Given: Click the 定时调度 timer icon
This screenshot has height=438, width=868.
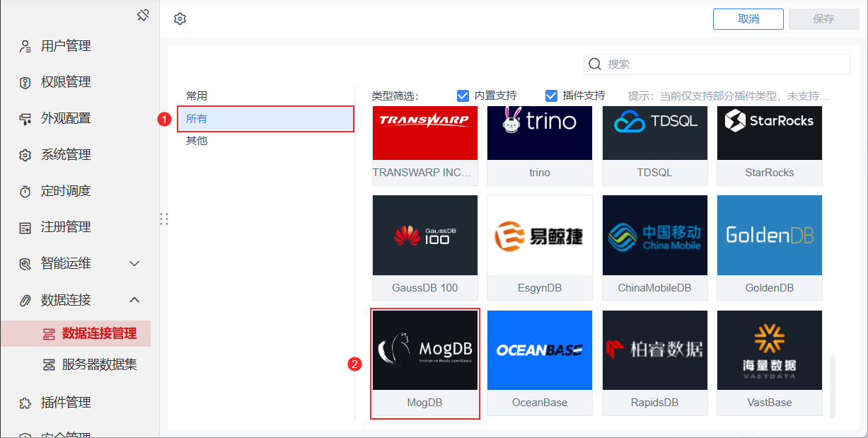Looking at the screenshot, I should (25, 191).
